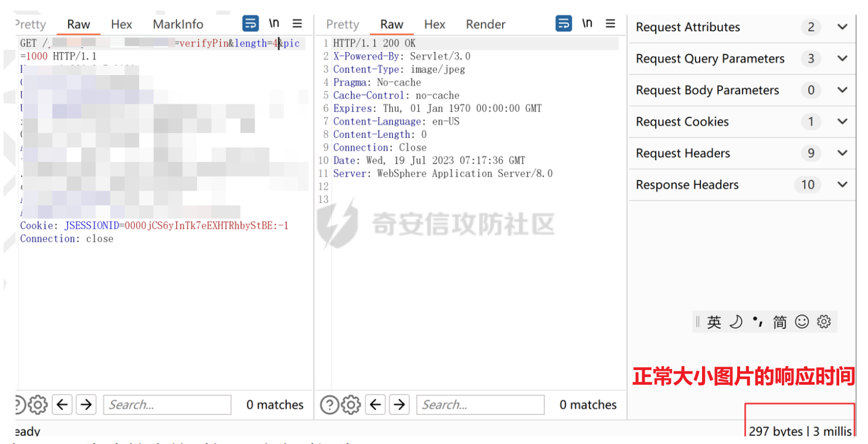This screenshot has width=868, height=444.
Task: Click next match arrow in response search
Action: [399, 405]
